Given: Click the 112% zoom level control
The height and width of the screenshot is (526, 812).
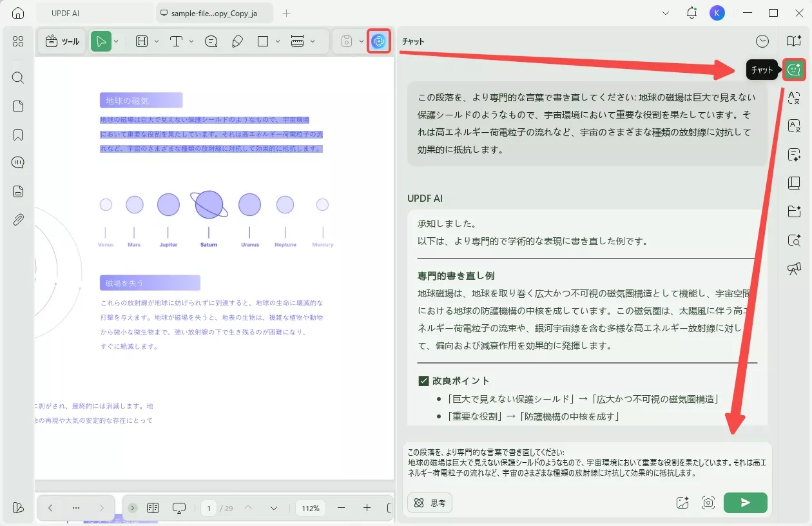Looking at the screenshot, I should [310, 508].
